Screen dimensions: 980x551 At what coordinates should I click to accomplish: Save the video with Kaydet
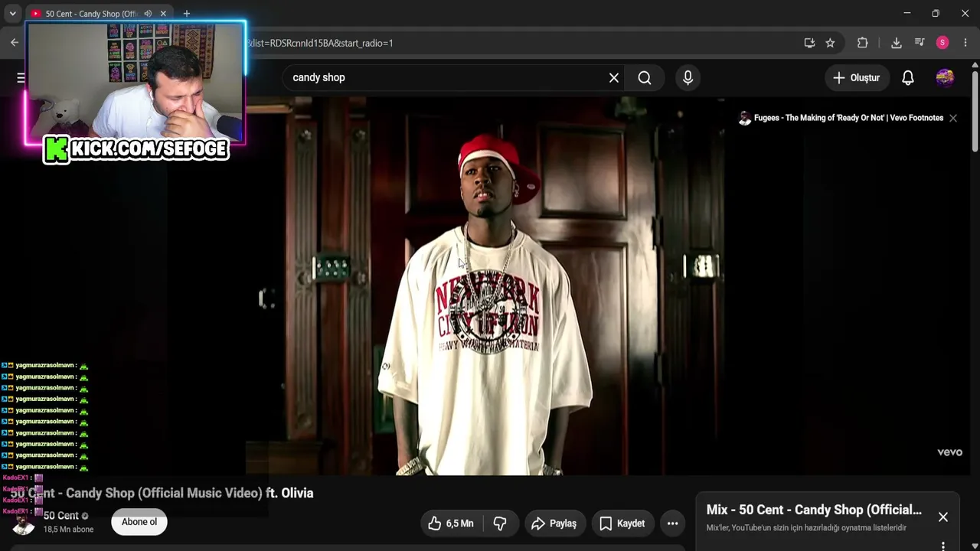[x=622, y=523]
